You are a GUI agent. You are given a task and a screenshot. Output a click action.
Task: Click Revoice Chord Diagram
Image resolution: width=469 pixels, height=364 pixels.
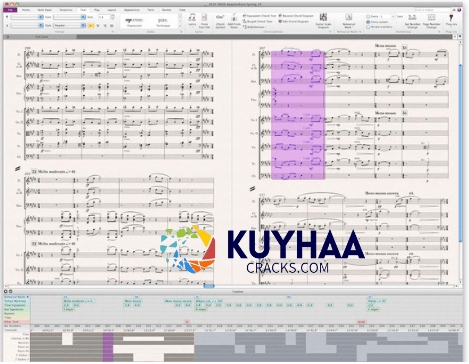[x=296, y=16]
